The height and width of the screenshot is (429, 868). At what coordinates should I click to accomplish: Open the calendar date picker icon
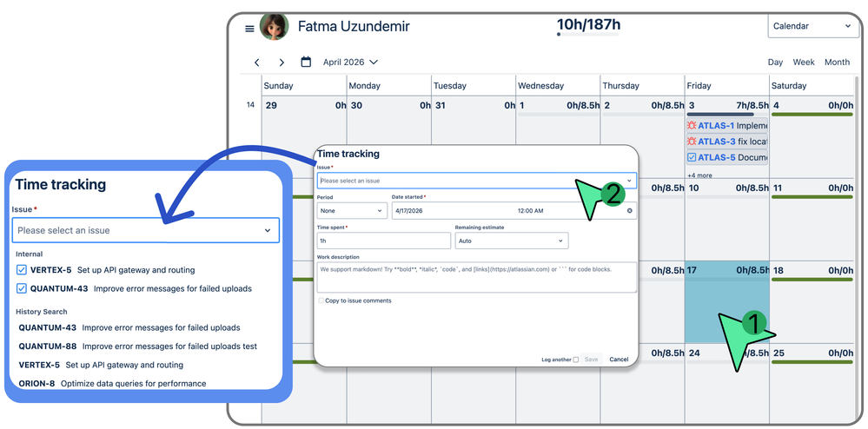point(306,62)
